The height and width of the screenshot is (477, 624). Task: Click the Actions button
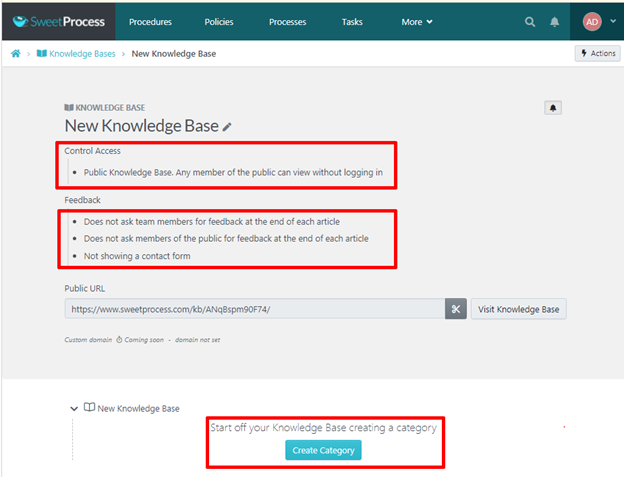[x=597, y=53]
